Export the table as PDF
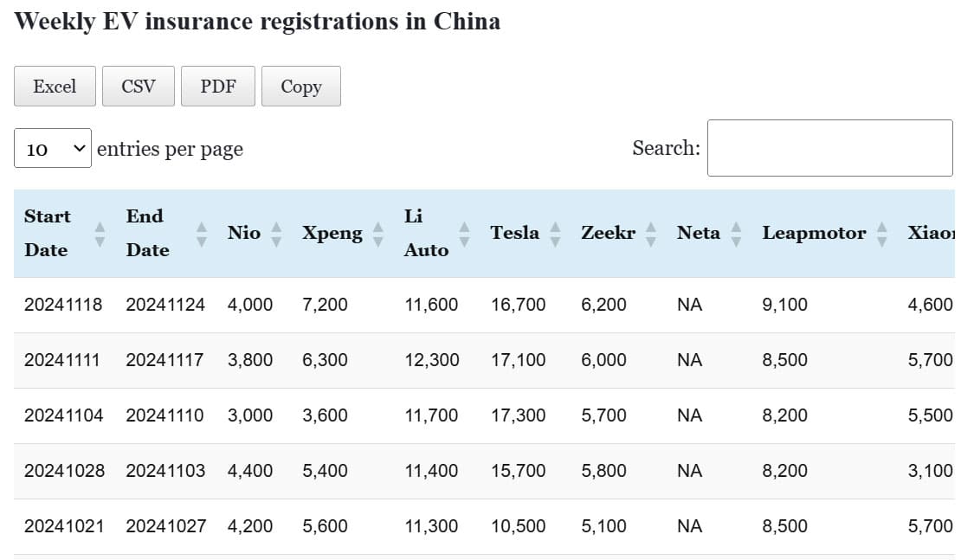Viewport: 961px width, 560px height. point(218,87)
